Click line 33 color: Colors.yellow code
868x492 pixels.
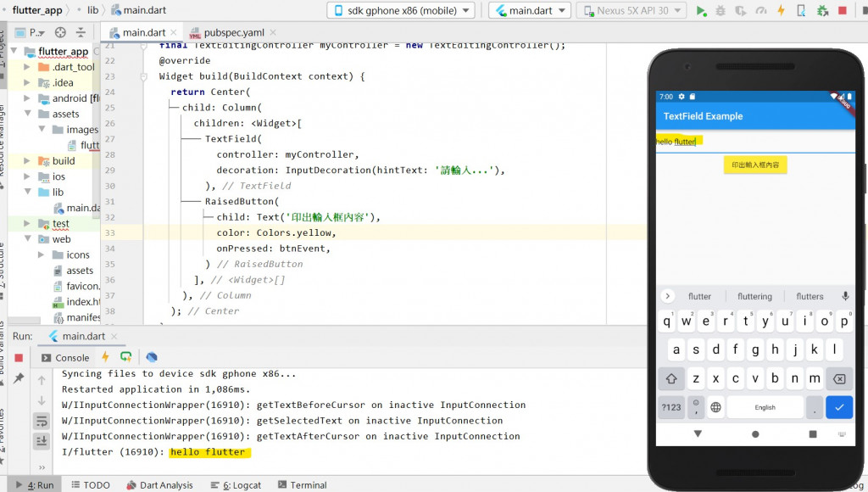(275, 232)
